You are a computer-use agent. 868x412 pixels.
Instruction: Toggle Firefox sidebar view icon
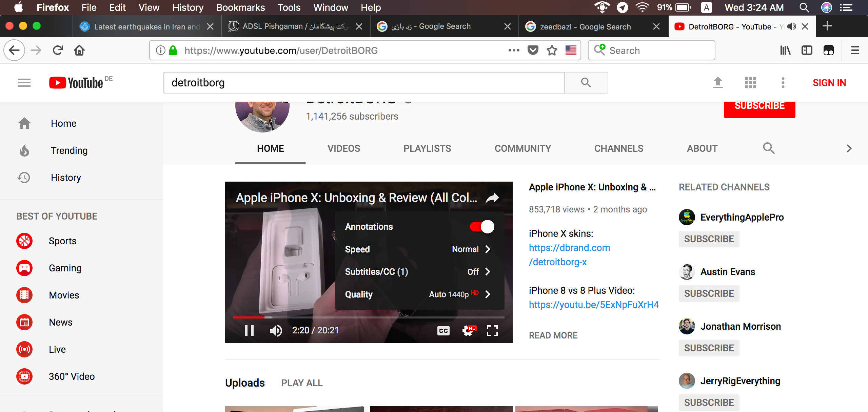point(807,50)
